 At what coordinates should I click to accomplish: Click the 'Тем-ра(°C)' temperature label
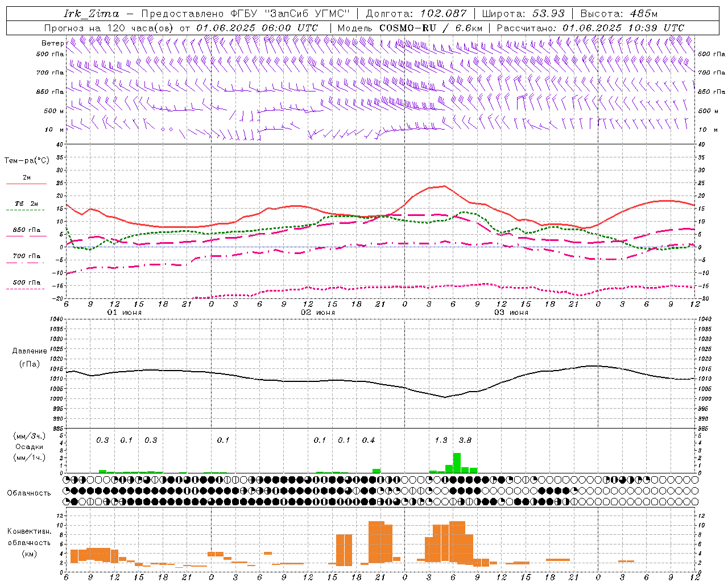click(x=27, y=161)
